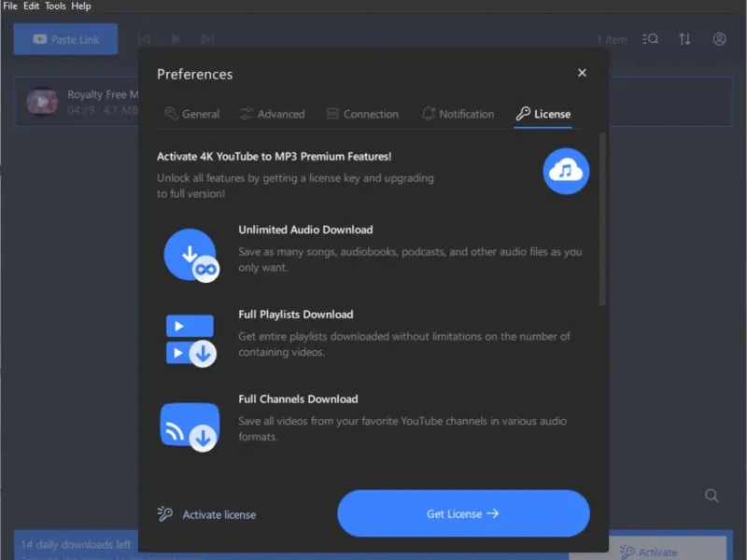Switch to the Advanced tab
This screenshot has height=560, width=747.
(272, 114)
